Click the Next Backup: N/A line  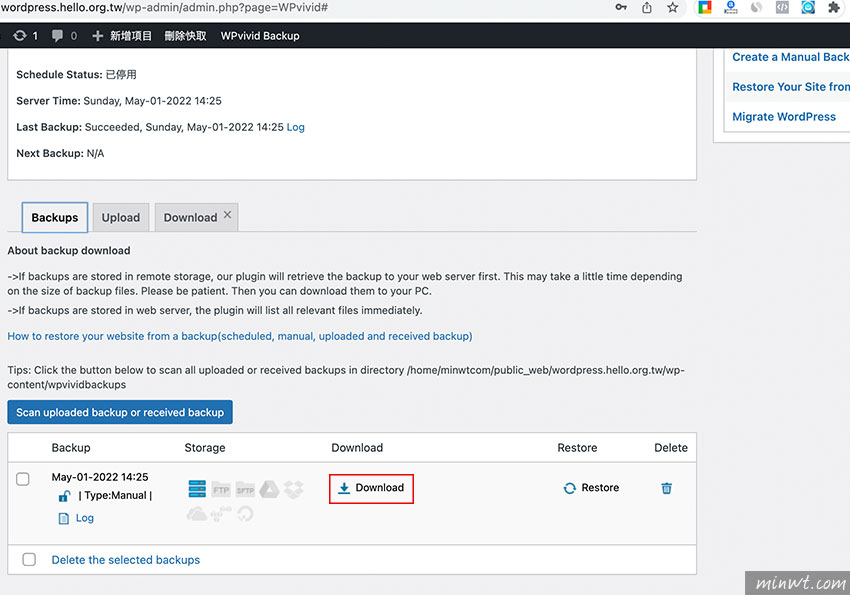coord(60,153)
